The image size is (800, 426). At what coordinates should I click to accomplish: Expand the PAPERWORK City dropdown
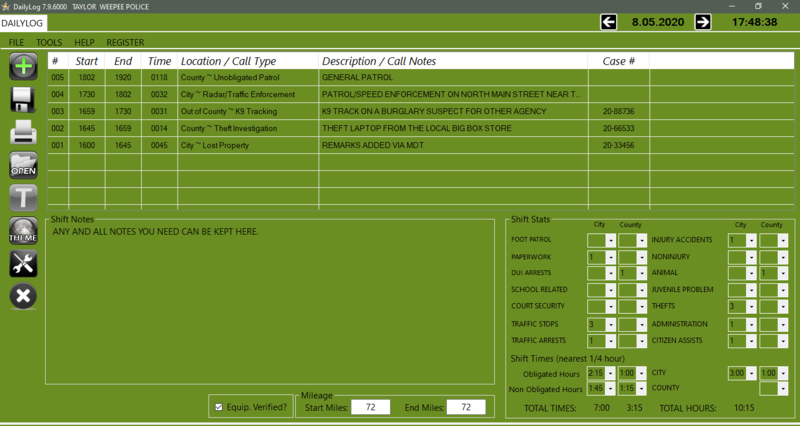pos(611,257)
